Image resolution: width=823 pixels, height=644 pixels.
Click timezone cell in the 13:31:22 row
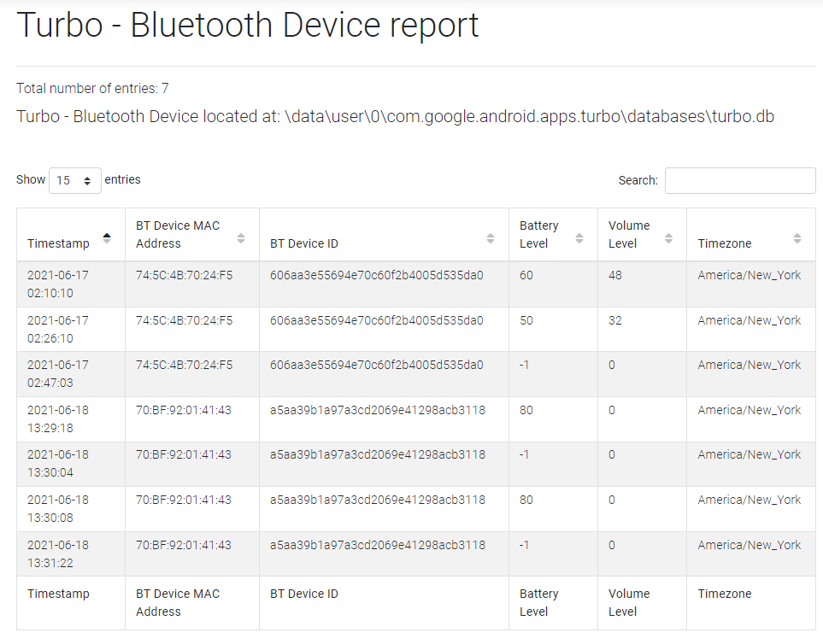(751, 553)
